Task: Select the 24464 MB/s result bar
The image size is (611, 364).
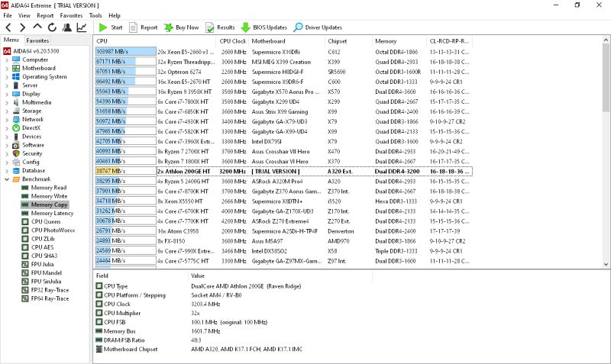Action: (125, 260)
